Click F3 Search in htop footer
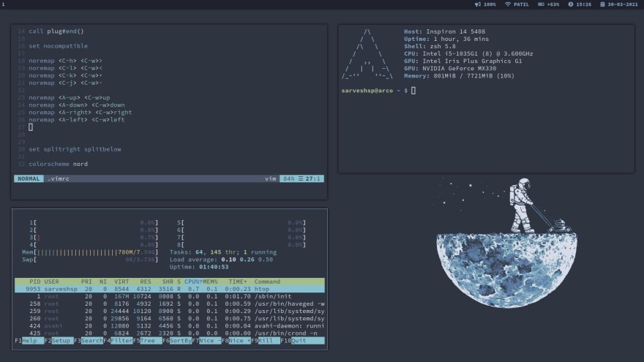Viewport: 644px width, 362px height. [x=89, y=341]
